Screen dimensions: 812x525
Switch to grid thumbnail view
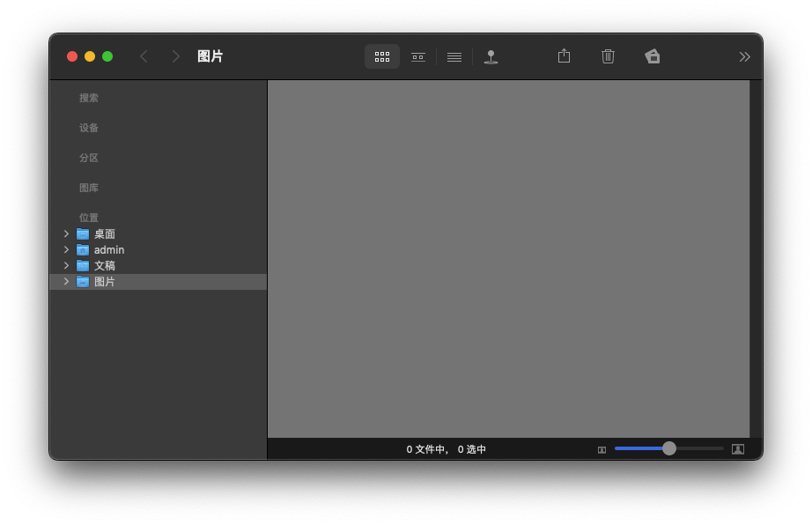[x=382, y=56]
